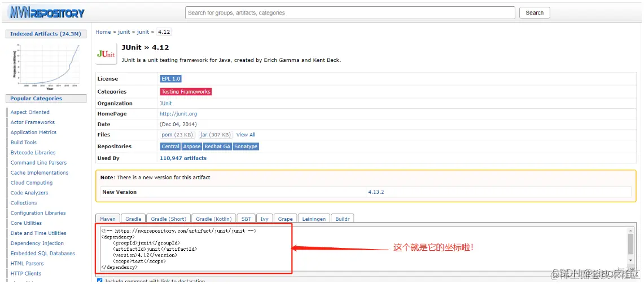Open Cloud Computing category
The width and height of the screenshot is (644, 284).
click(31, 183)
